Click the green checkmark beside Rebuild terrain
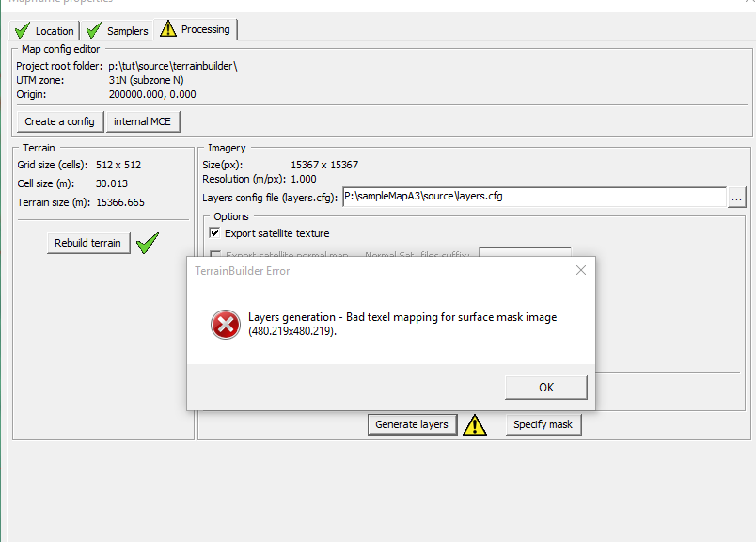The image size is (756, 542). (147, 244)
